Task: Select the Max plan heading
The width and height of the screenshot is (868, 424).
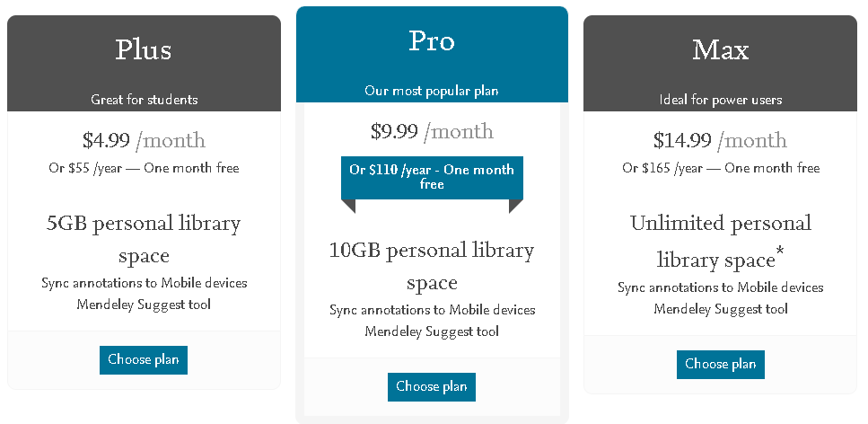Action: (x=721, y=49)
